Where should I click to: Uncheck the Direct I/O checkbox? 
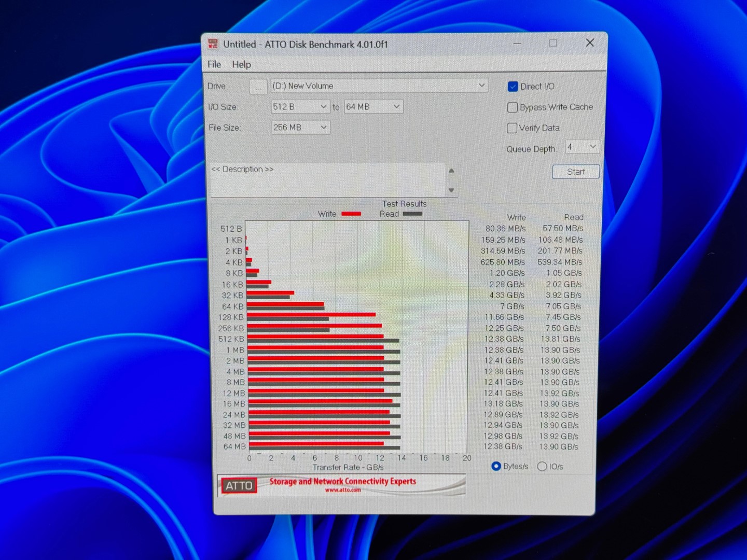click(x=513, y=87)
